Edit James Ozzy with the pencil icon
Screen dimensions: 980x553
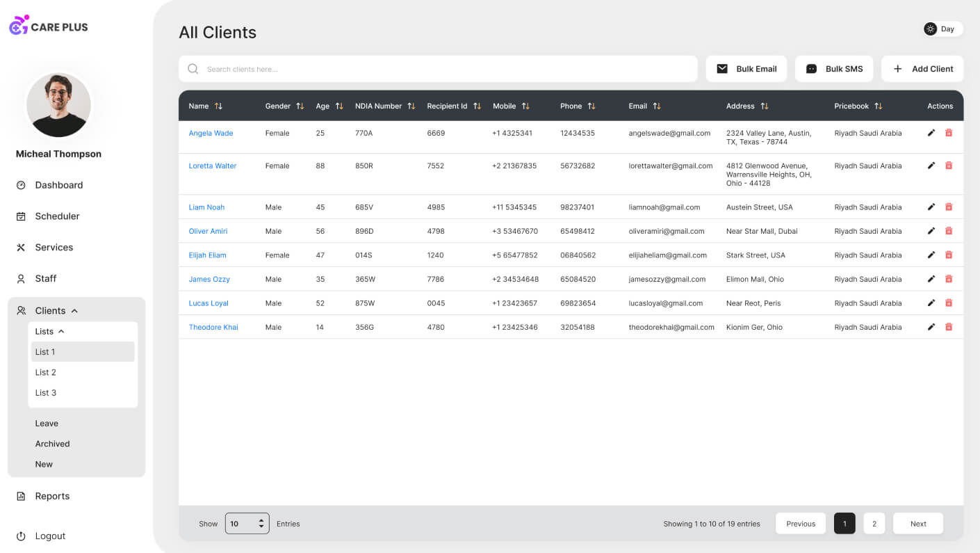point(931,279)
